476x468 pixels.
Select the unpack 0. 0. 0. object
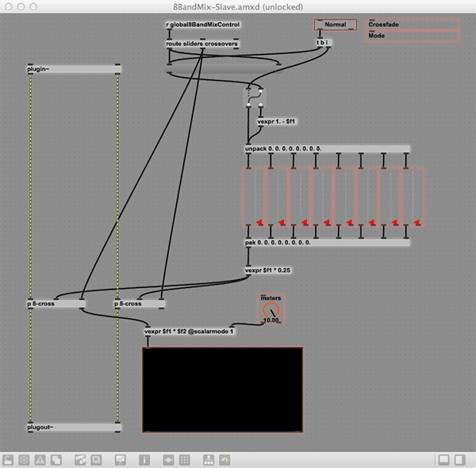[327, 148]
